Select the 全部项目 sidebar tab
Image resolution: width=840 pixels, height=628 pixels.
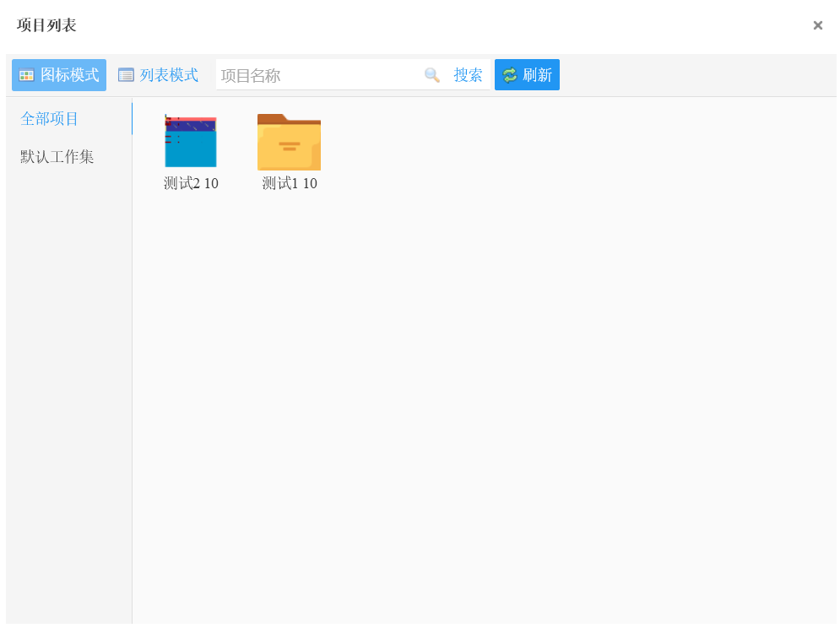click(50, 119)
